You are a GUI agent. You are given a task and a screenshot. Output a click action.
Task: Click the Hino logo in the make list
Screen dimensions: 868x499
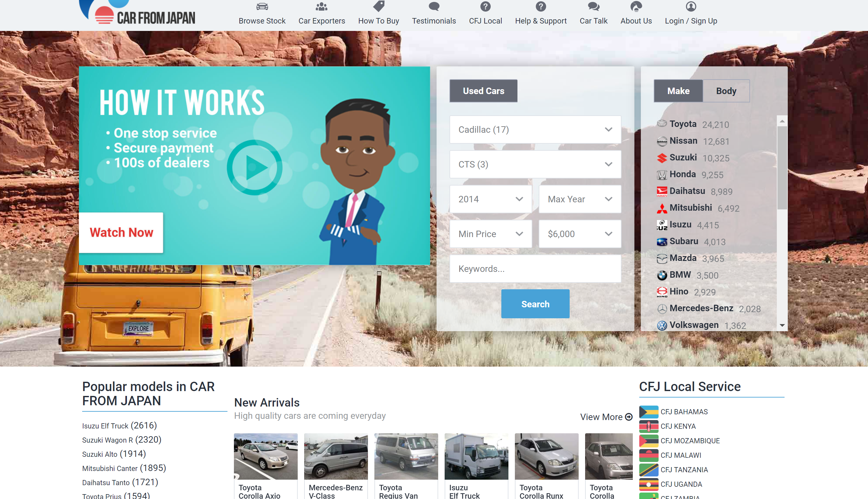coord(662,292)
